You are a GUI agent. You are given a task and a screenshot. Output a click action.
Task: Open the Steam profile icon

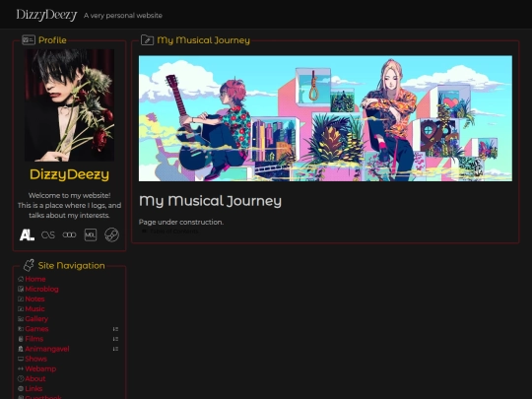click(111, 234)
